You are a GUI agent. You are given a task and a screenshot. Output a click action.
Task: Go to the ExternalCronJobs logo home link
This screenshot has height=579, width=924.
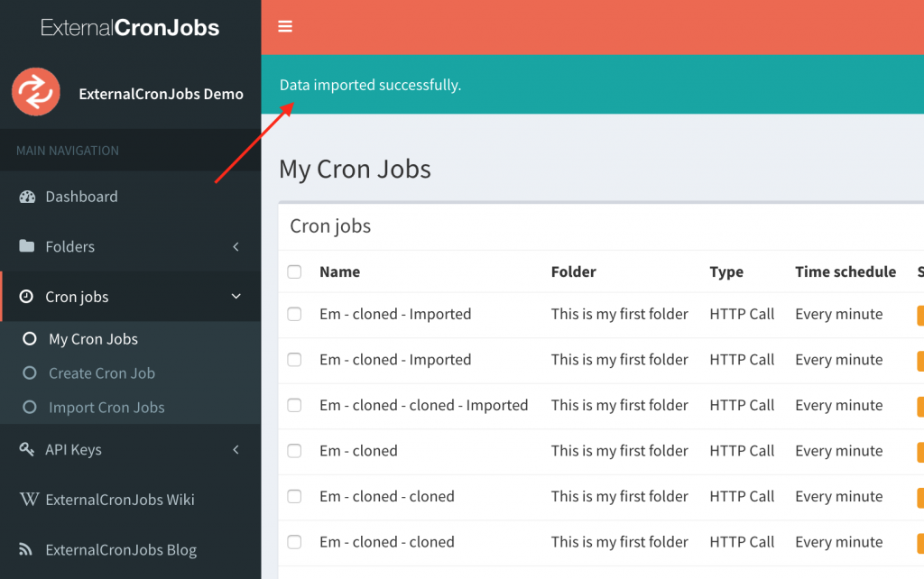pos(130,28)
